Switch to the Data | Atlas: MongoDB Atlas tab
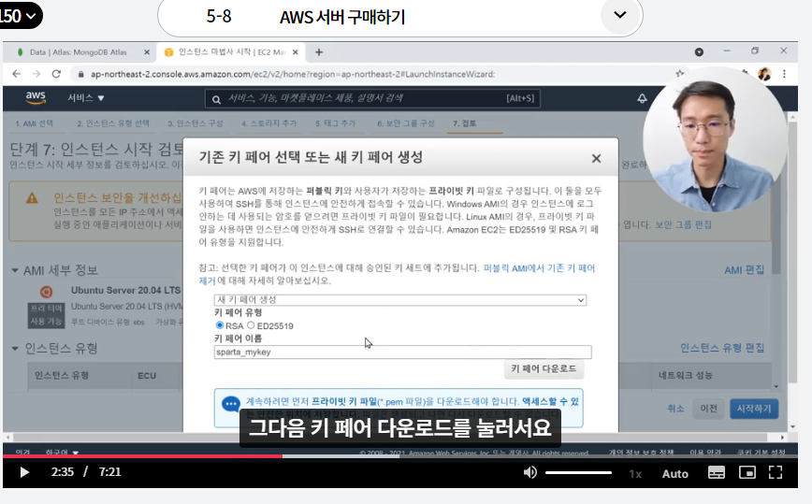Image resolution: width=812 pixels, height=504 pixels. (78, 52)
